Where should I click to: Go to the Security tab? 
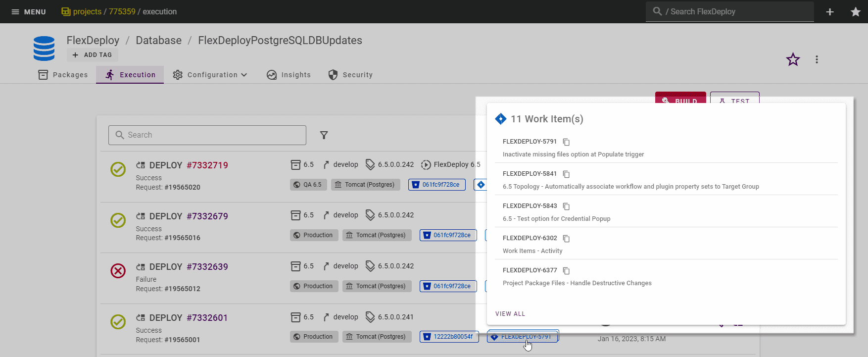(x=350, y=75)
